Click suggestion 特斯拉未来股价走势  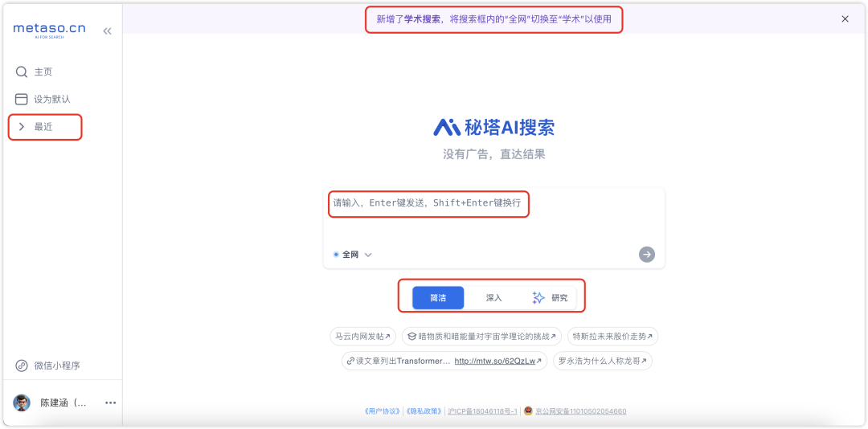point(612,336)
